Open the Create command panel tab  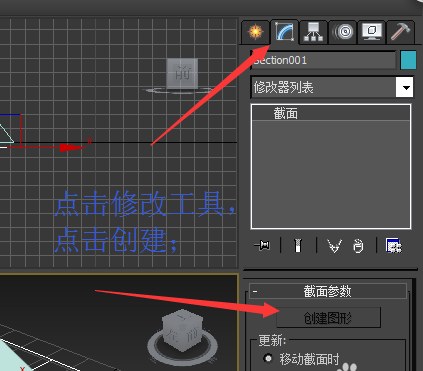coord(255,32)
